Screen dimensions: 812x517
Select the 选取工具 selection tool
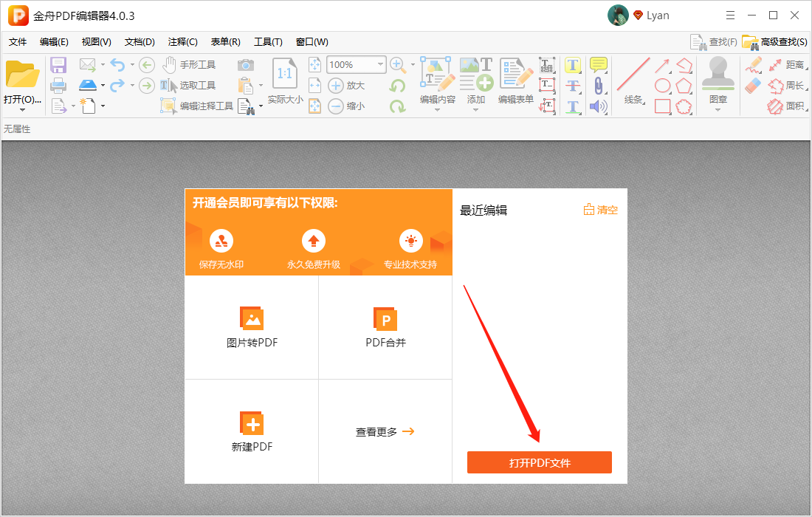[188, 86]
